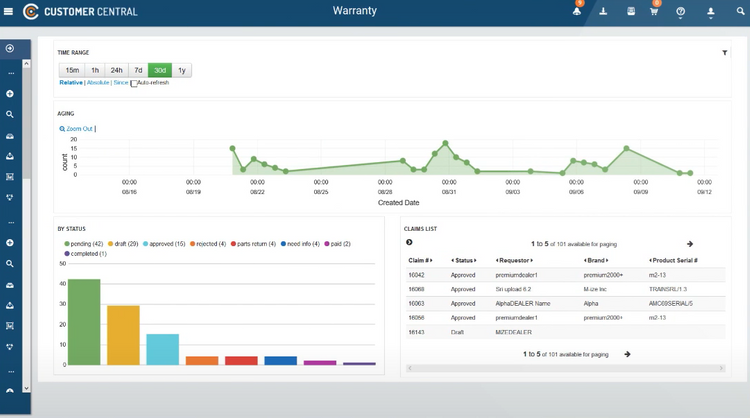The width and height of the screenshot is (750, 418).
Task: Select the 24h time range
Action: (x=117, y=70)
